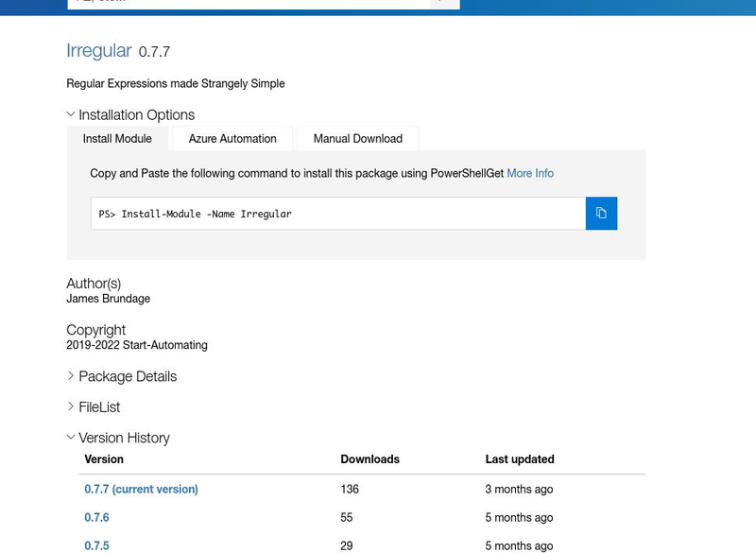Click the search box at top

[249, 5]
